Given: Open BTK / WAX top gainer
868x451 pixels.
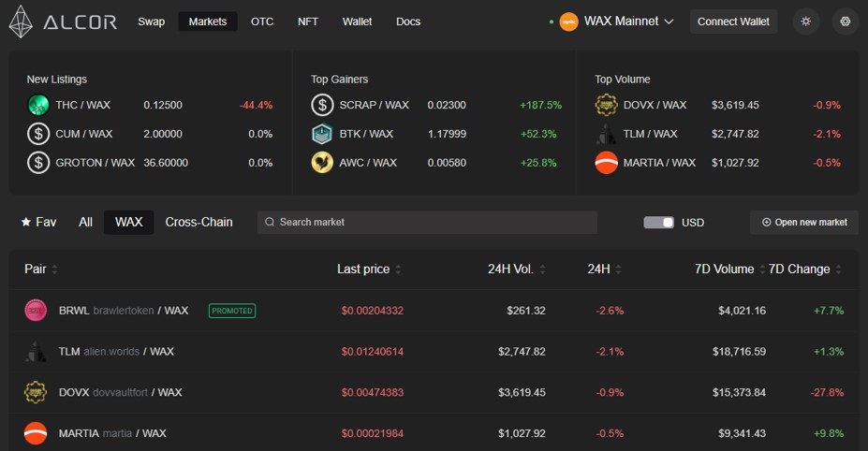Looking at the screenshot, I should click(x=436, y=134).
